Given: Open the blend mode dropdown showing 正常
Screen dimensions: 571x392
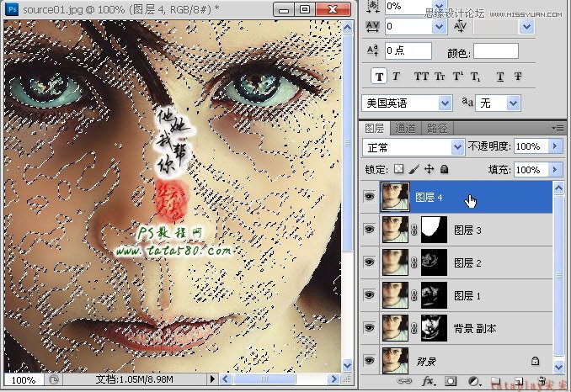Looking at the screenshot, I should [x=413, y=146].
